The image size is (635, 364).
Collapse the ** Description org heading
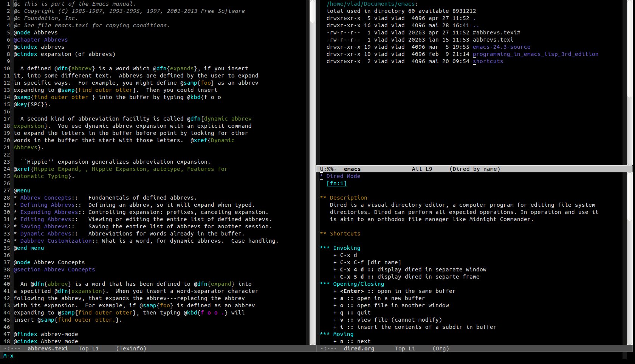coord(344,198)
